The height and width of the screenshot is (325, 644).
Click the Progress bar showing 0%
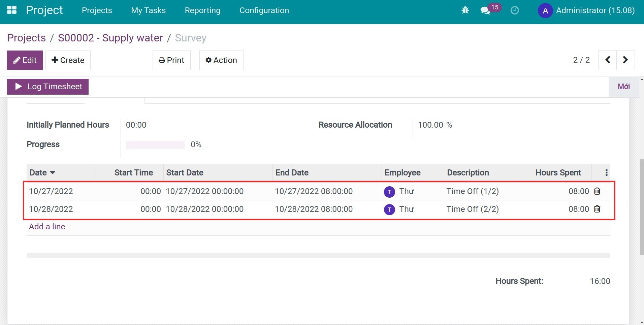click(x=155, y=144)
